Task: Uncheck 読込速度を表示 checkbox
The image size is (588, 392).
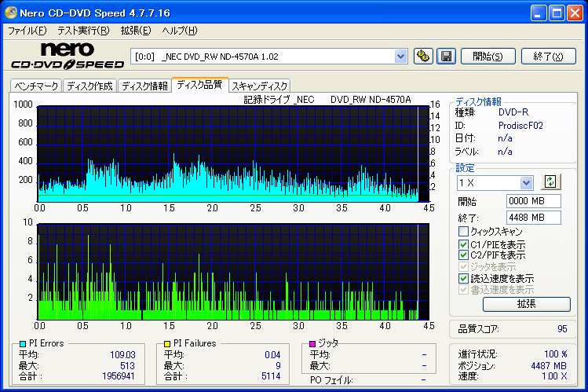Action: pyautogui.click(x=463, y=278)
